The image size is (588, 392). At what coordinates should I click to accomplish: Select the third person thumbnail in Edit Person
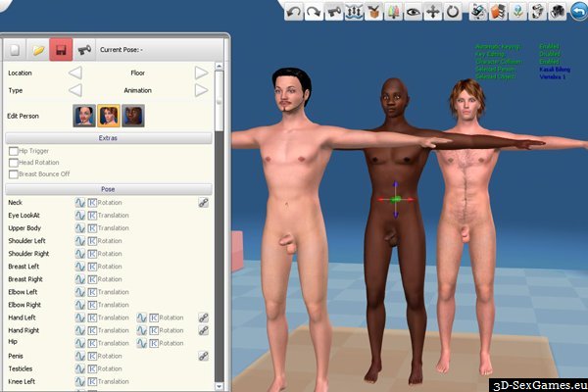pyautogui.click(x=133, y=116)
